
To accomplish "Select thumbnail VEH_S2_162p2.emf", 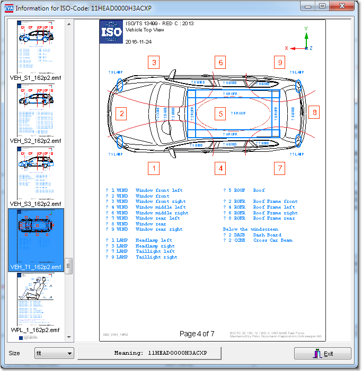I will coord(36,113).
